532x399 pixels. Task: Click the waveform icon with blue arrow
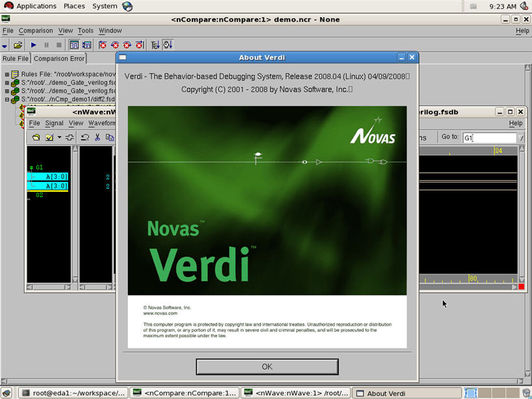click(86, 45)
